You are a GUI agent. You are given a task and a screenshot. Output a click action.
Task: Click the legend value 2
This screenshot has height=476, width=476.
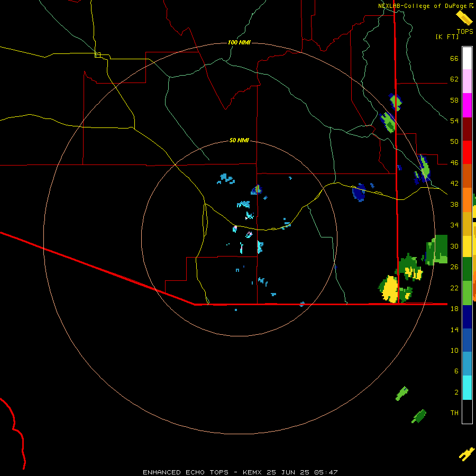[456, 392]
